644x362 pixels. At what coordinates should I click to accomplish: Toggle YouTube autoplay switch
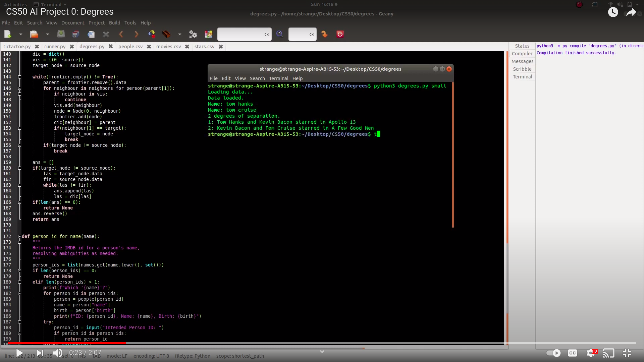(x=553, y=353)
